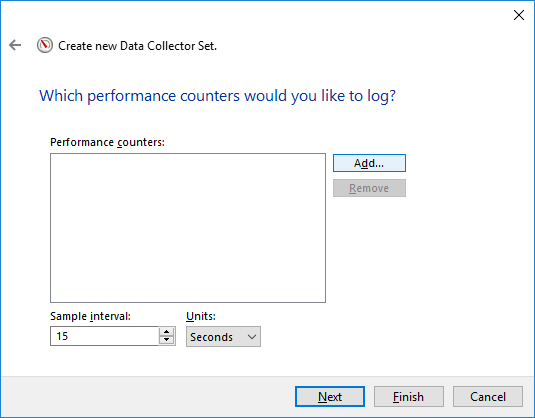The height and width of the screenshot is (418, 535).
Task: Click the "Create new Data Collector Set." title
Action: point(138,46)
